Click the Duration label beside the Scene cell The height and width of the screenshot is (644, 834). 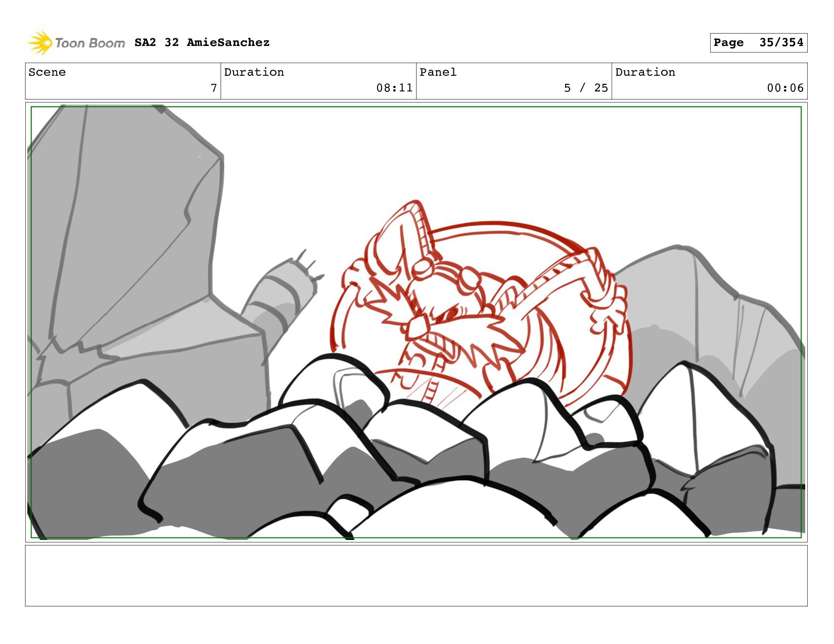coord(254,72)
